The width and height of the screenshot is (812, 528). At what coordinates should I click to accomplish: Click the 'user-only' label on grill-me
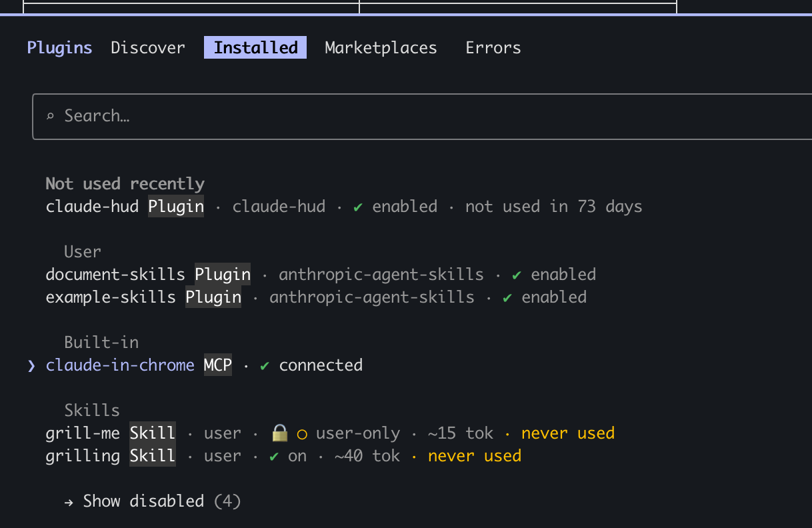coord(358,433)
